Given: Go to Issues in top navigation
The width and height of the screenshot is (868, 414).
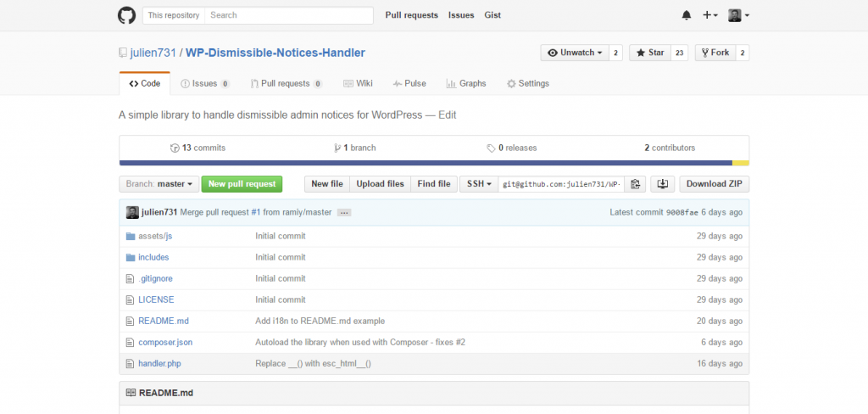Looking at the screenshot, I should point(461,15).
